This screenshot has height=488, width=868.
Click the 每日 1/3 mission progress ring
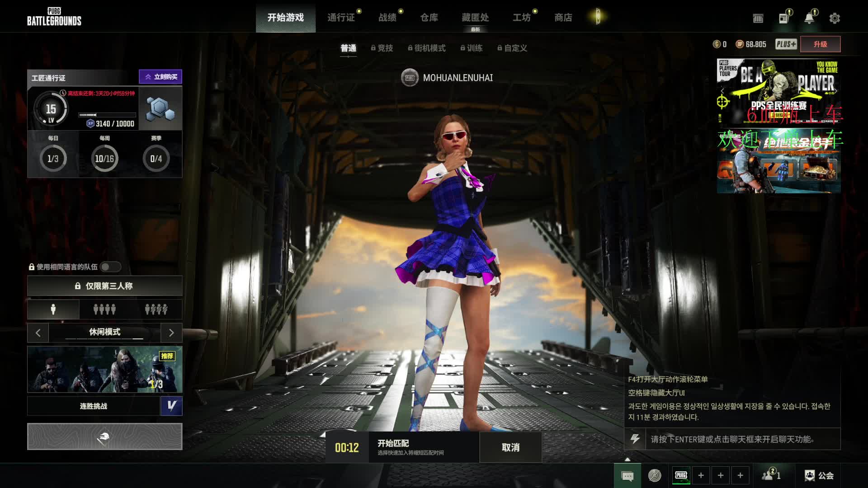53,159
